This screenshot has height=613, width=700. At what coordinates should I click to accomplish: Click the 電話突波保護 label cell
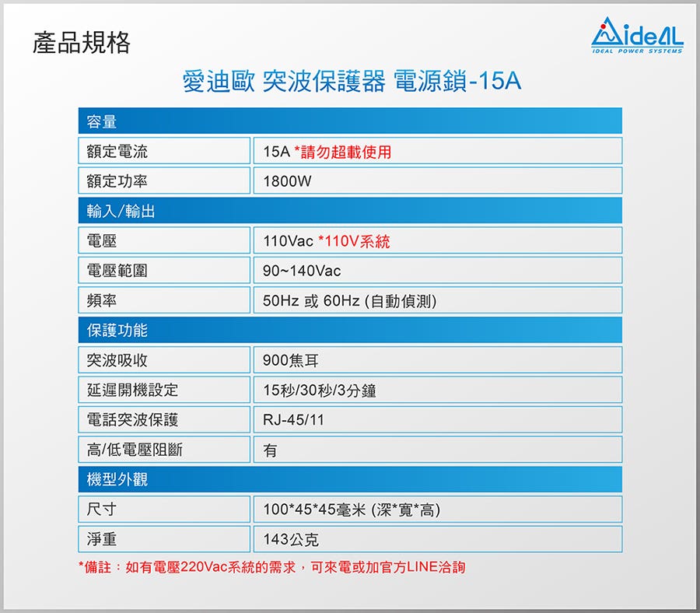(x=164, y=419)
